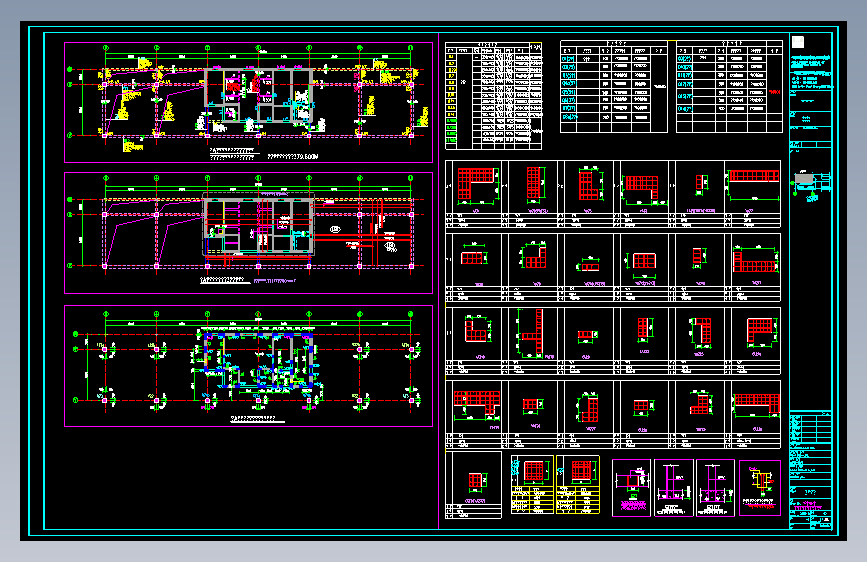Select the top floor plan with yellow annotations
Screen dimensions: 867x562
point(248,102)
